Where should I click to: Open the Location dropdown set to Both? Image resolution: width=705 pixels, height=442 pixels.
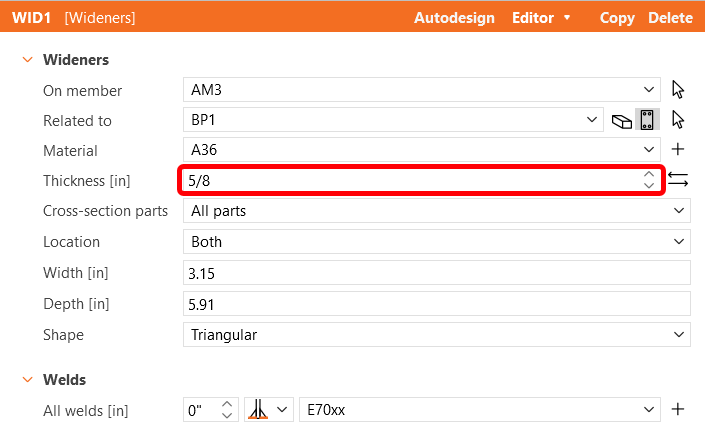680,242
